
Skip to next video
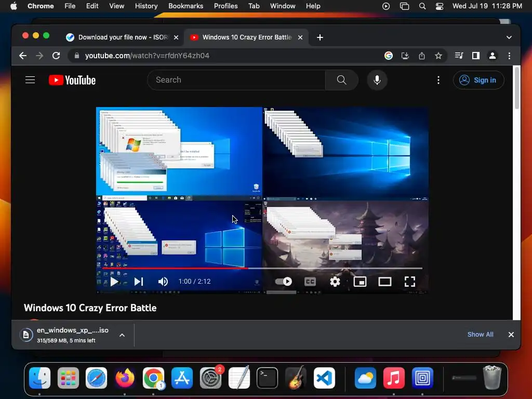139,282
